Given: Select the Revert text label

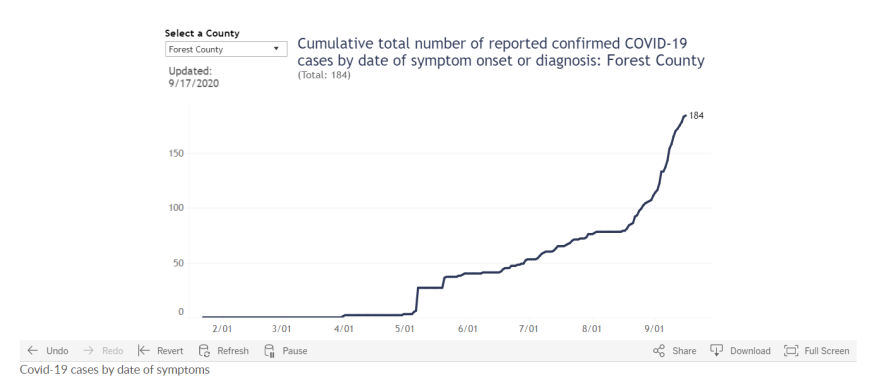Looking at the screenshot, I should point(170,351).
